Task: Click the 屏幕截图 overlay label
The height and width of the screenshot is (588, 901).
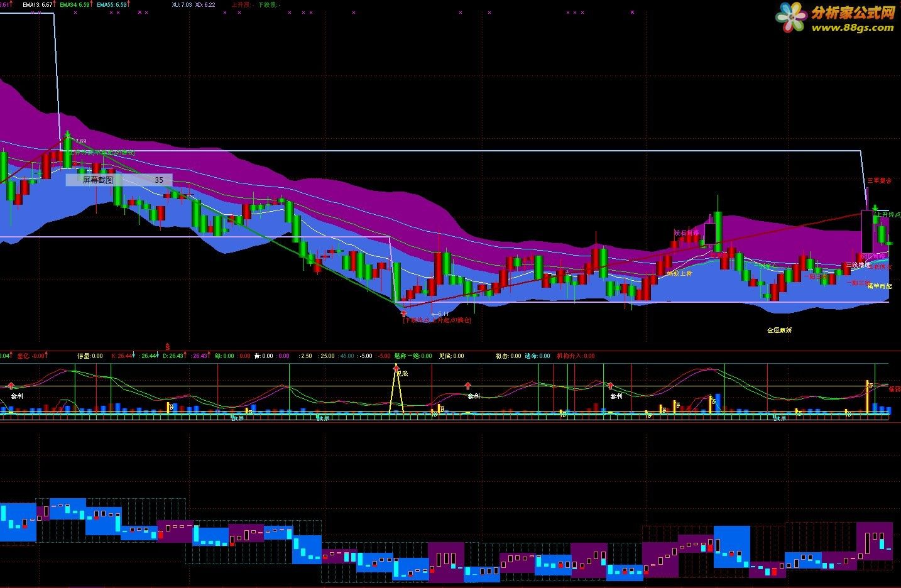Action: (x=98, y=180)
